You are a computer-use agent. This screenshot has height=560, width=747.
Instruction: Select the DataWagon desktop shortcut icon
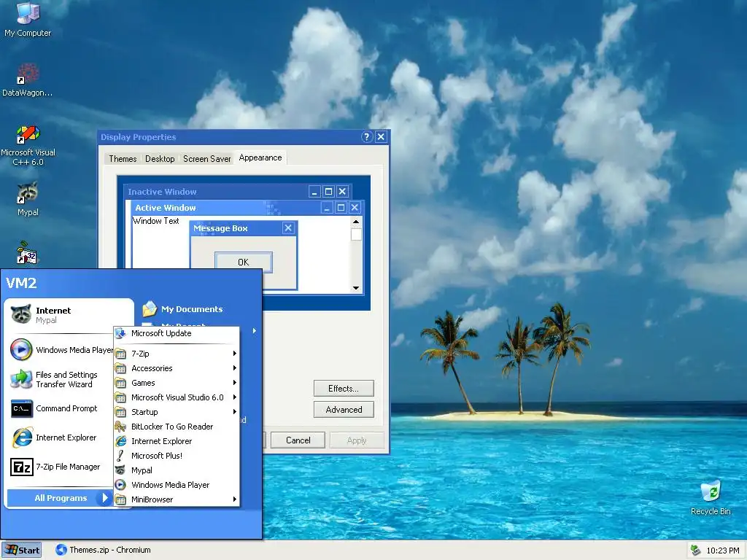28,80
